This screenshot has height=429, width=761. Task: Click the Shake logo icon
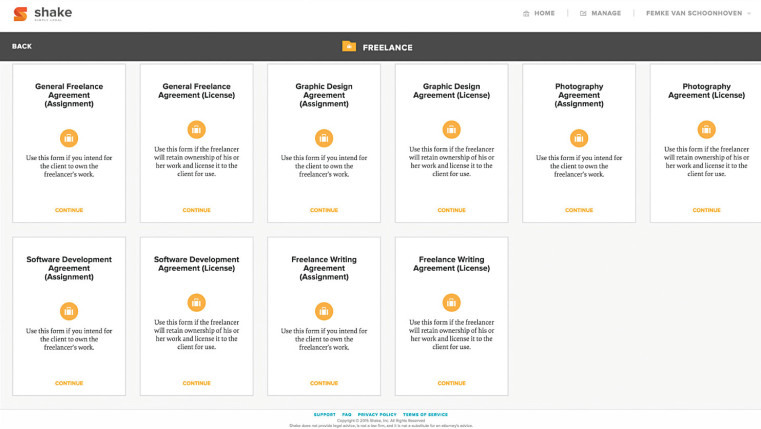[20, 14]
